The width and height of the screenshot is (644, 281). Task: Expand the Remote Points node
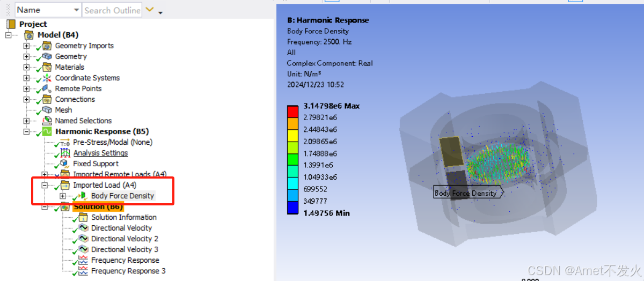pos(26,88)
